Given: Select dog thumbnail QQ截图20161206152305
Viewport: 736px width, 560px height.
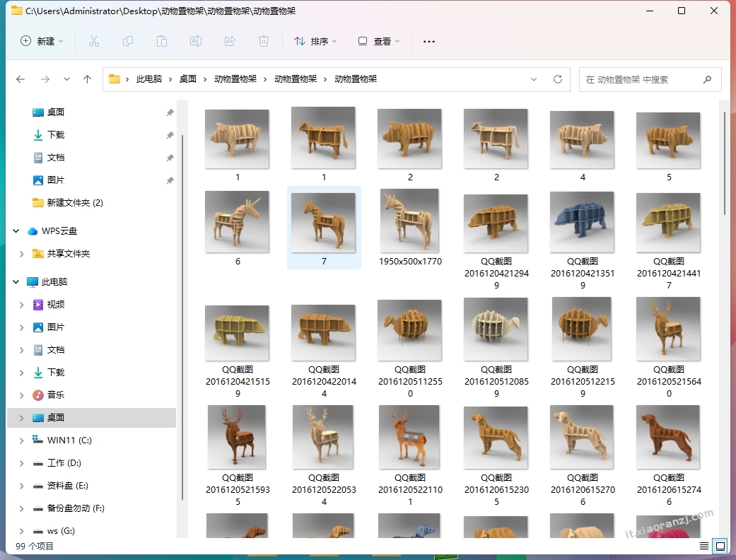Looking at the screenshot, I should coord(496,438).
